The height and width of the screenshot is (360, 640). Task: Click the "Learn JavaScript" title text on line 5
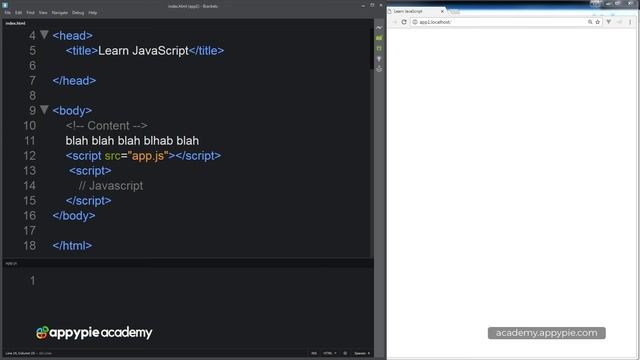coord(143,51)
